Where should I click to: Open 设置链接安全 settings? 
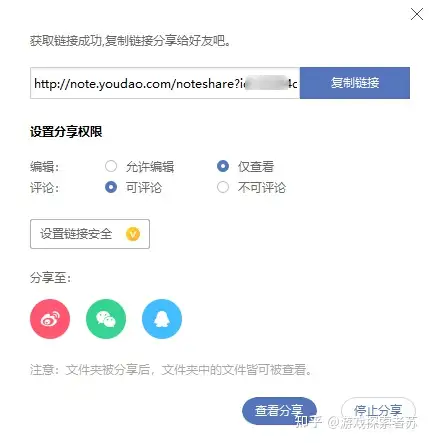(x=90, y=234)
